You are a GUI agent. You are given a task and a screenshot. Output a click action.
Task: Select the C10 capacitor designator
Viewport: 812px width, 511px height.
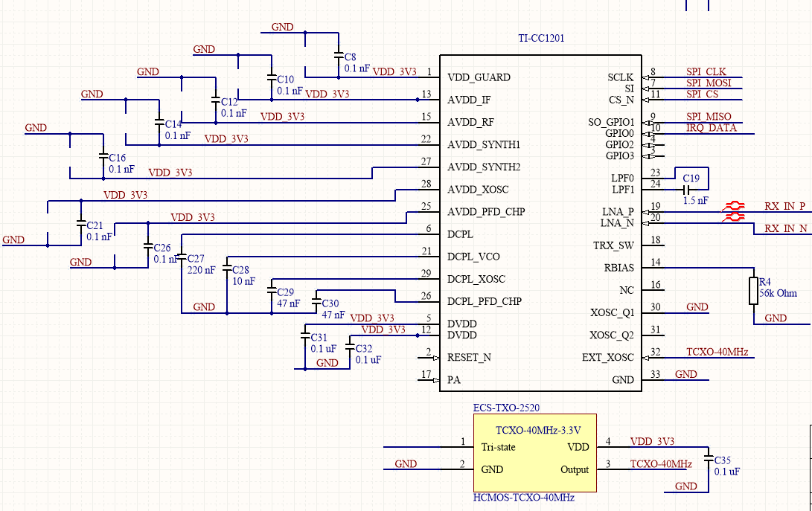285,79
